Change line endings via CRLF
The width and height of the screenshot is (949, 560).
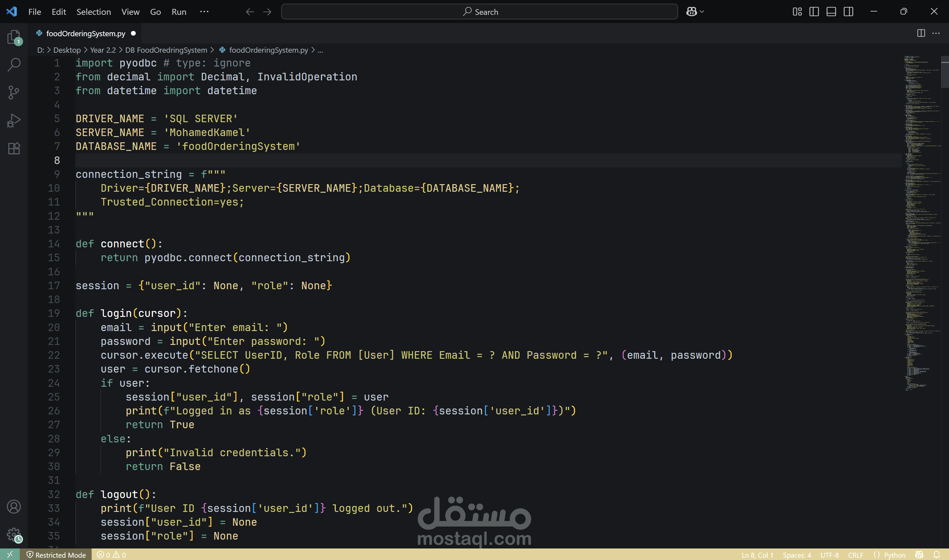(x=855, y=555)
